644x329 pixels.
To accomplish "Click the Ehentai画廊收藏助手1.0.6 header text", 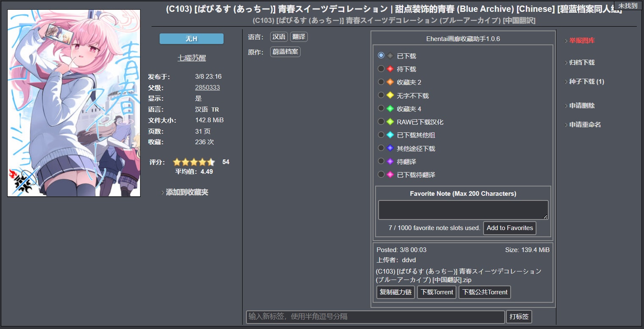I will coord(463,39).
